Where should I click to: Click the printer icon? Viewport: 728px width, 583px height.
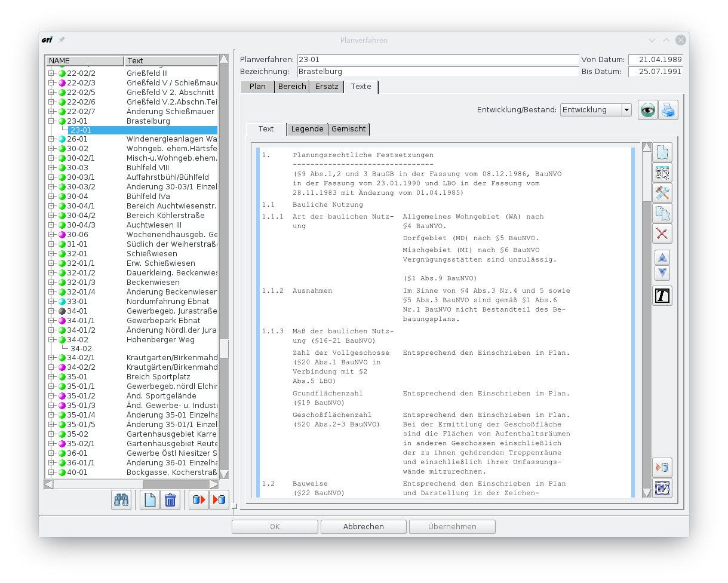pyautogui.click(x=668, y=110)
